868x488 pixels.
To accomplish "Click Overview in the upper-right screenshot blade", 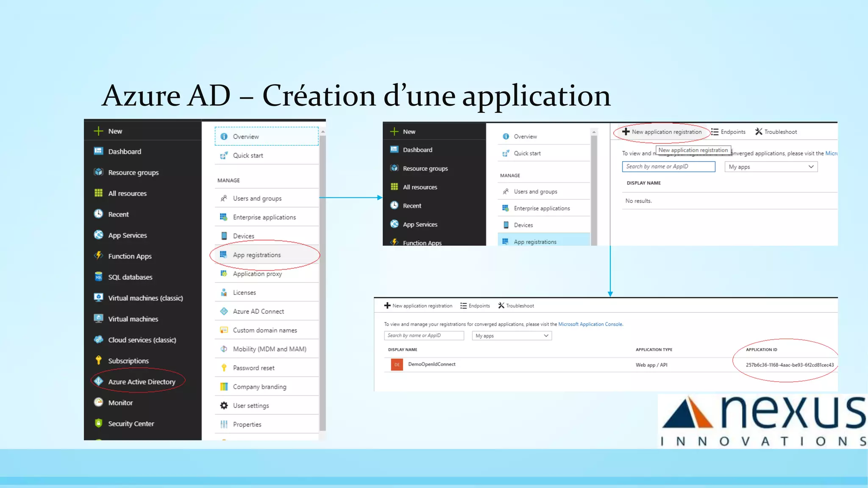I will click(525, 136).
